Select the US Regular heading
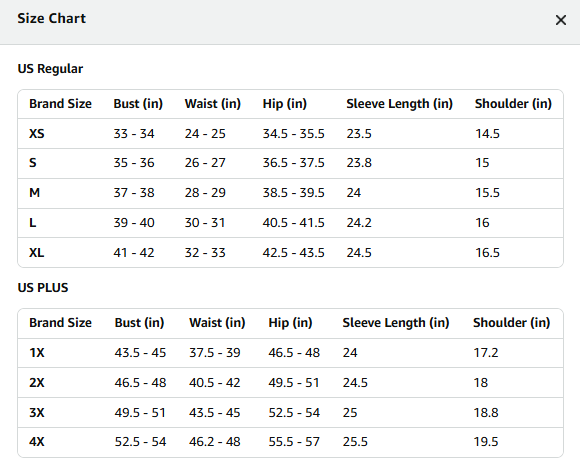Image resolution: width=580 pixels, height=468 pixels. (x=50, y=69)
